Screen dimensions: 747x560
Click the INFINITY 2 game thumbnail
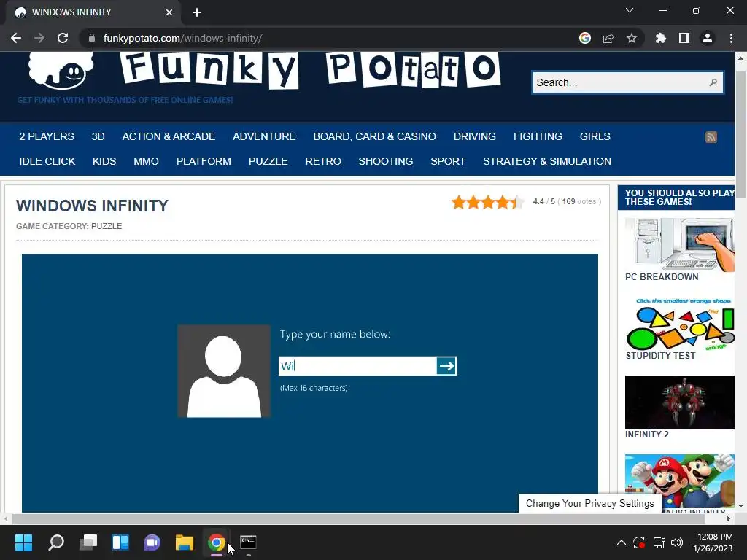(x=679, y=402)
